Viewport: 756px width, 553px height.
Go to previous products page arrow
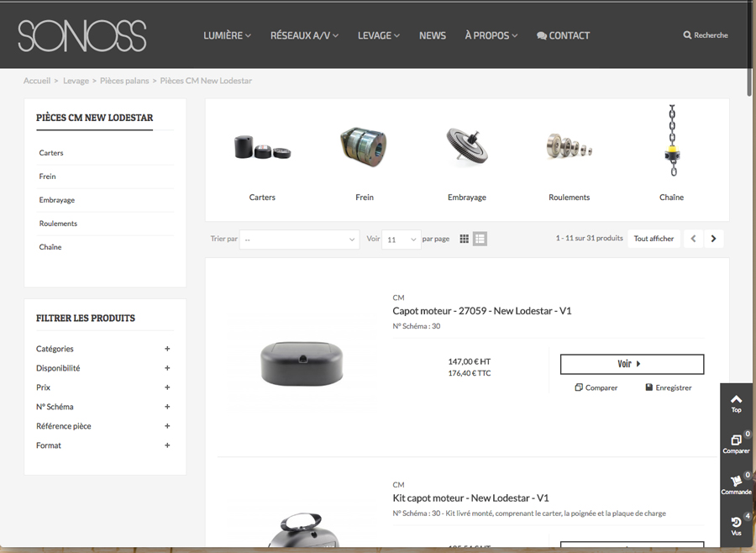point(693,239)
